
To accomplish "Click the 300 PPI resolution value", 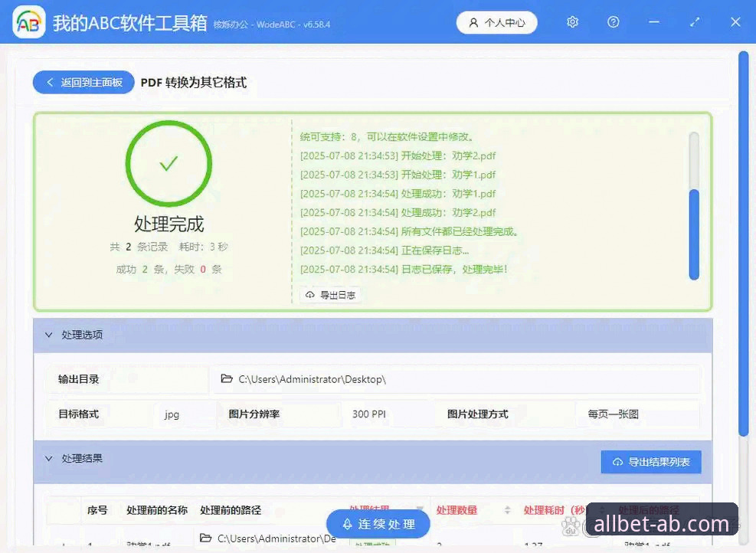I will [x=369, y=414].
